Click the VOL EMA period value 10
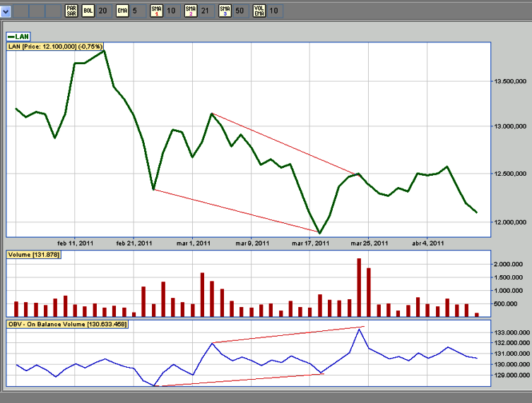This screenshot has height=403, width=532. point(273,11)
